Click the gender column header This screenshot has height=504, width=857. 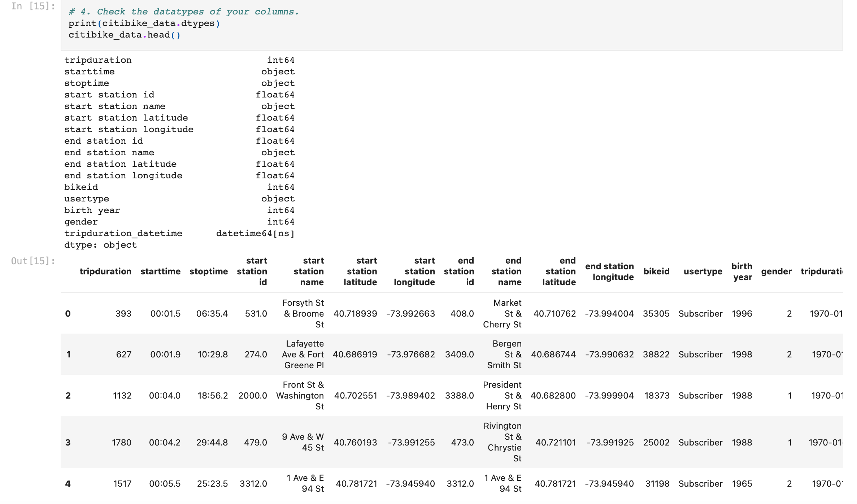tap(776, 271)
